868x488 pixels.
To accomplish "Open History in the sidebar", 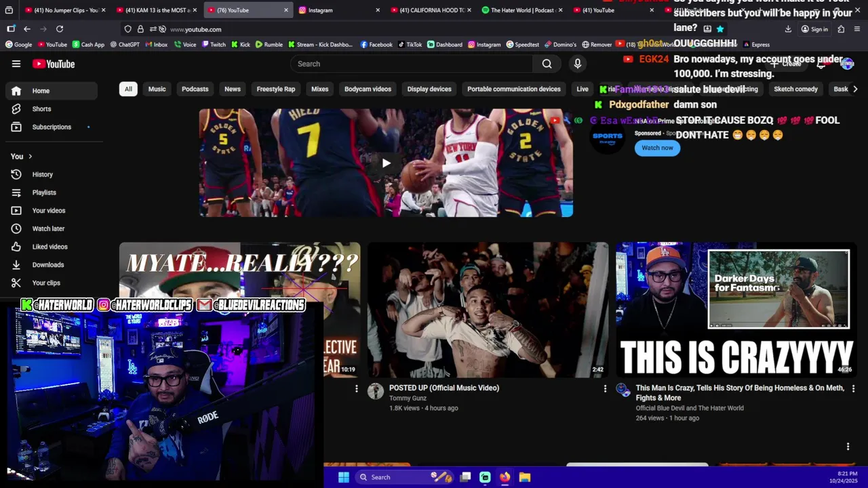I will tap(52, 174).
